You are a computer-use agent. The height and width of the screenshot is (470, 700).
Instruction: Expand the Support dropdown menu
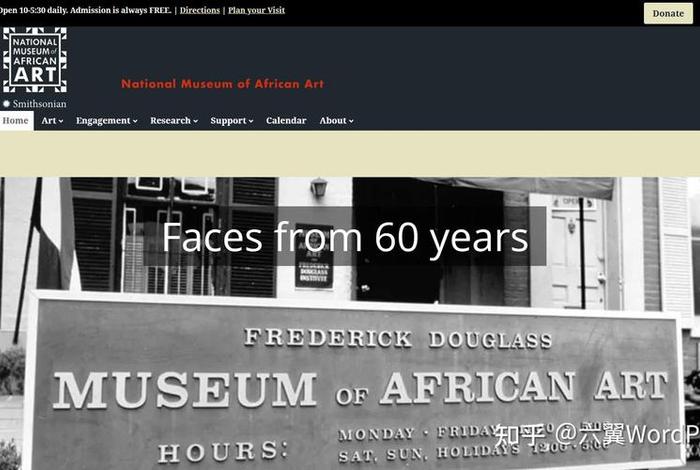pos(232,121)
